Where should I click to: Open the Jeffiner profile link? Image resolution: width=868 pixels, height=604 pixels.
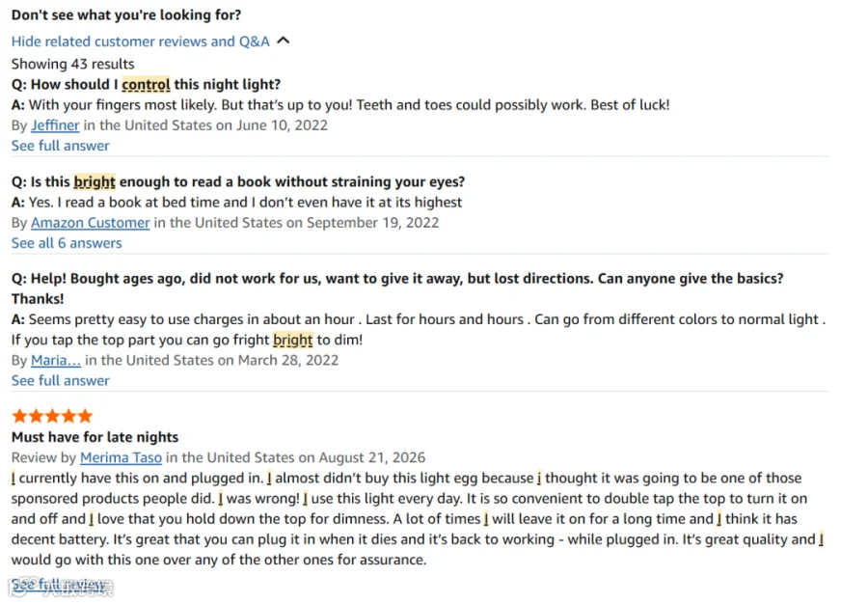55,125
